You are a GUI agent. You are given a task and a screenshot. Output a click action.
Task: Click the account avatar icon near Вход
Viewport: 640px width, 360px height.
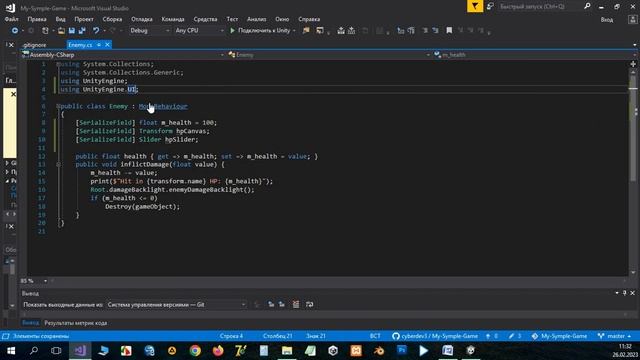(x=632, y=20)
